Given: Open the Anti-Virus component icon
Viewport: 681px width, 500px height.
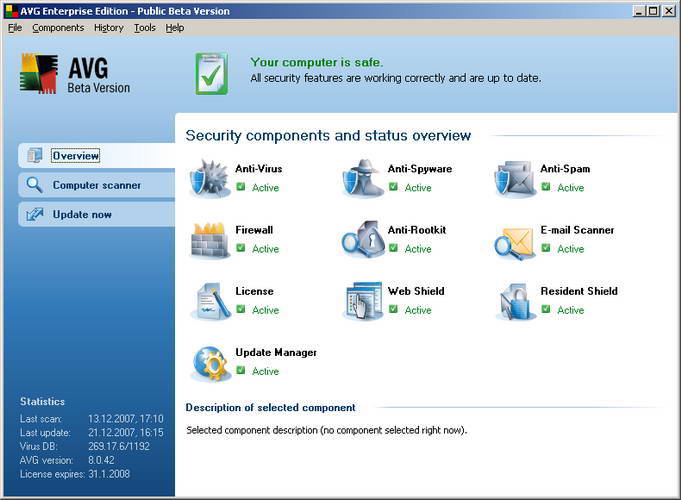Looking at the screenshot, I should click(x=210, y=179).
